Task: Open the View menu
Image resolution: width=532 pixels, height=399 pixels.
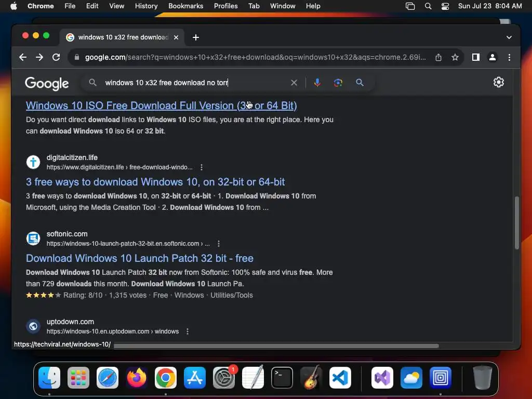Action: pyautogui.click(x=116, y=6)
